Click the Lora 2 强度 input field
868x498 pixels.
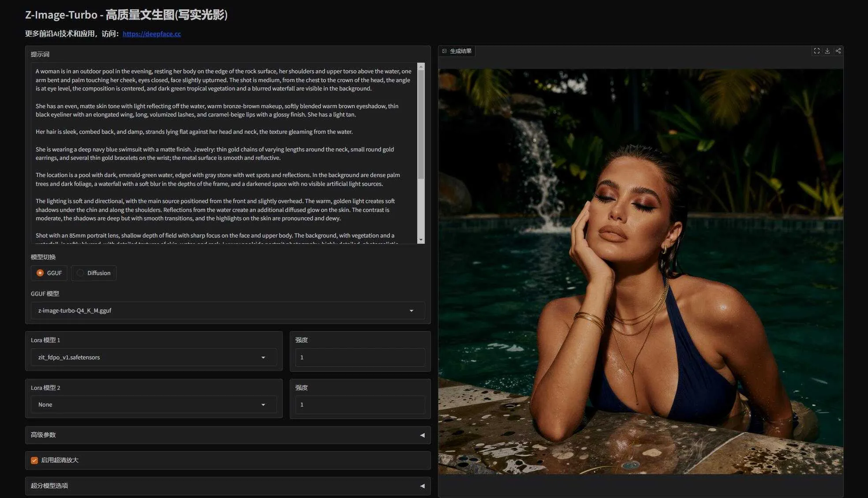359,404
